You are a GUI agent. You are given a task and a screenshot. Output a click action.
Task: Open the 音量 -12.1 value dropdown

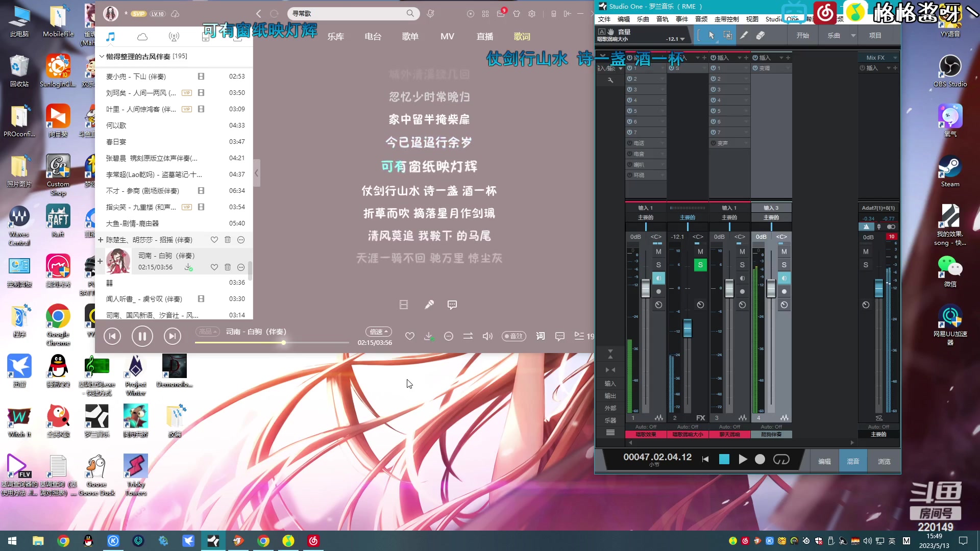682,39
